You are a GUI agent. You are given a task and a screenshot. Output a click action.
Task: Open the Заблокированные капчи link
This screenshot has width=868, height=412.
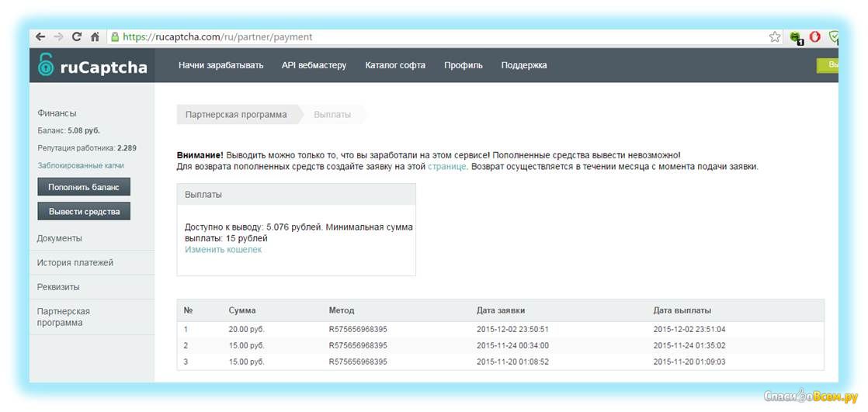[x=81, y=165]
